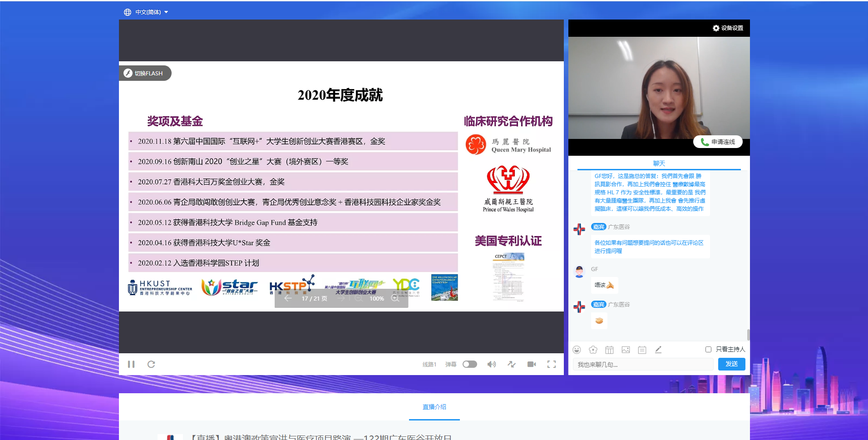
Task: Pause the live stream playback
Action: coord(131,364)
